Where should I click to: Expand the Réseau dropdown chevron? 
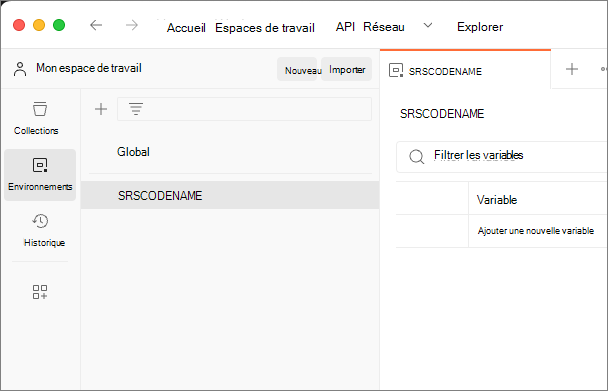(x=428, y=26)
